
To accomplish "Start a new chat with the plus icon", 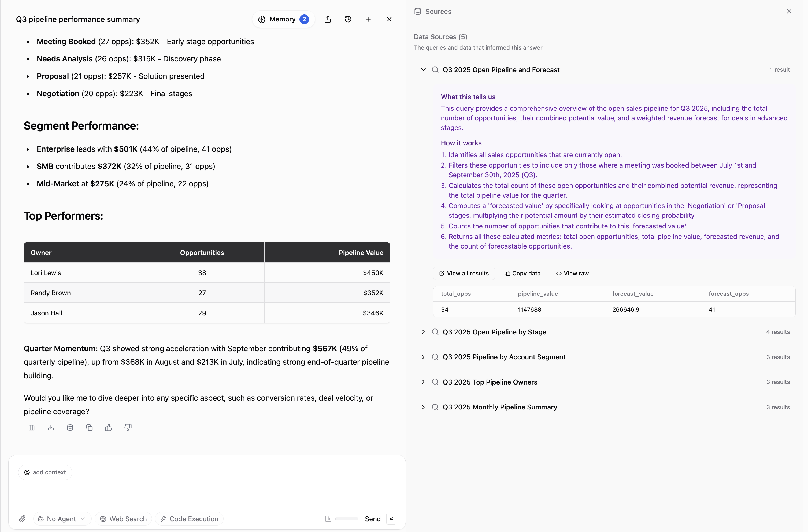I will [x=368, y=19].
